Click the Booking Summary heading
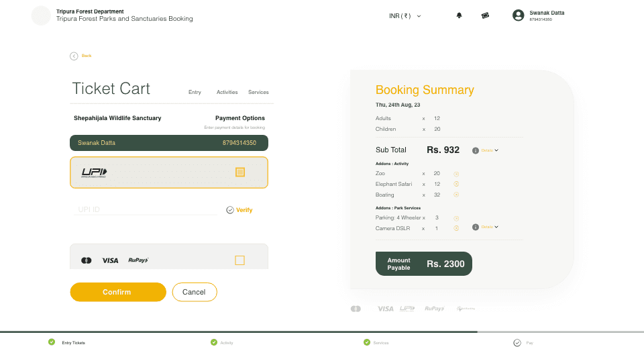 [x=425, y=89]
